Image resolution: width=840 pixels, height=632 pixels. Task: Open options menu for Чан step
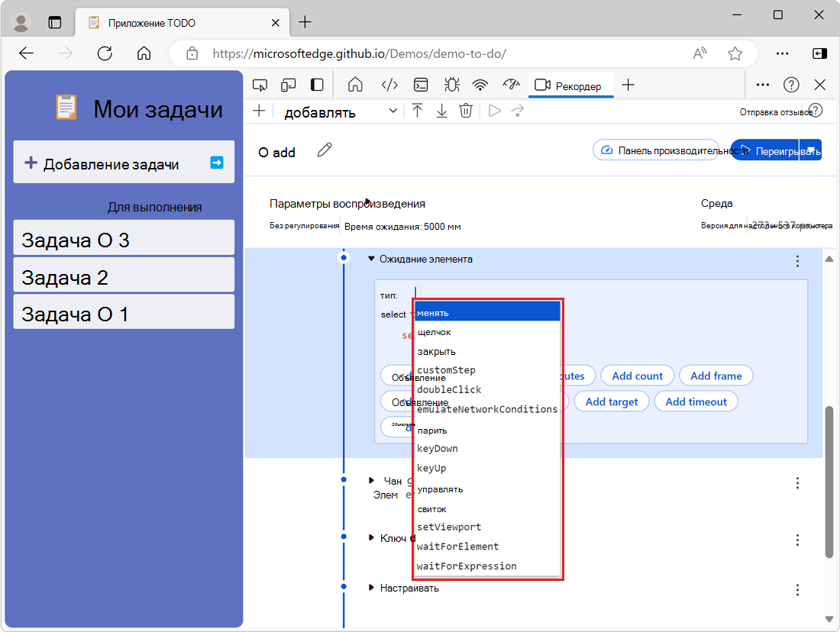tap(798, 483)
